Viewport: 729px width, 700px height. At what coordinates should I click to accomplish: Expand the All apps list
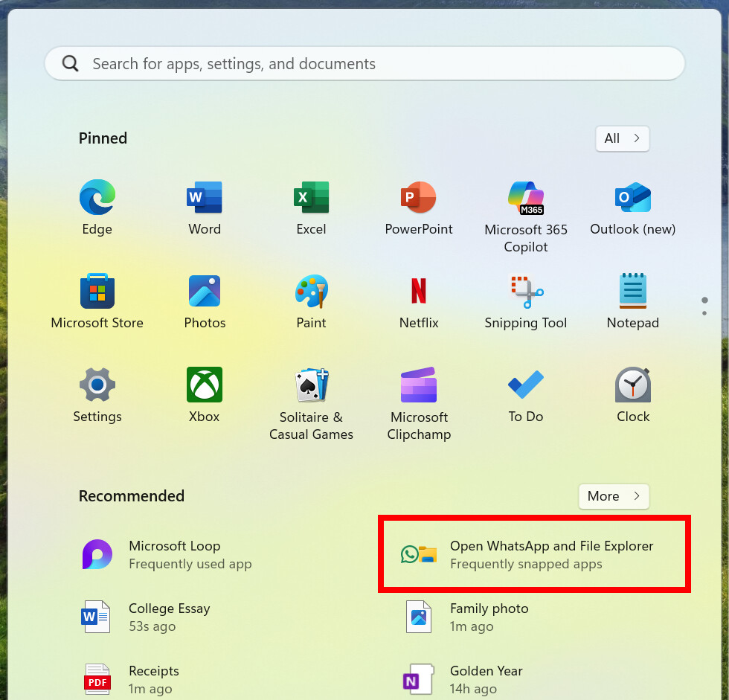point(622,138)
